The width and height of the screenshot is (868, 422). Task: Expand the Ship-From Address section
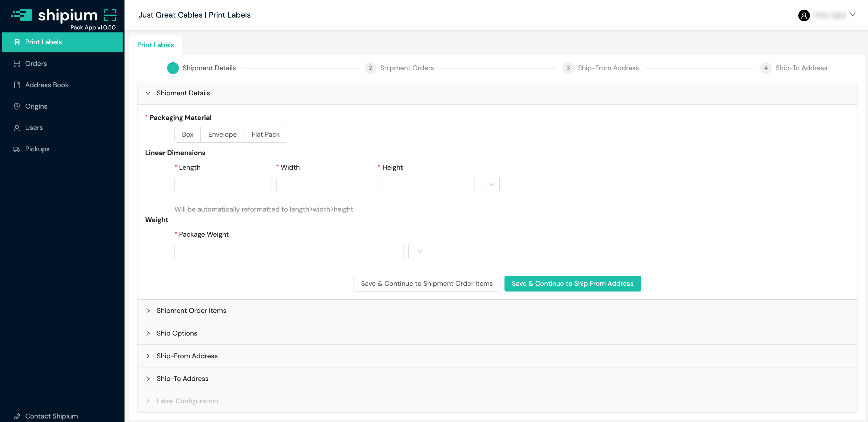tap(497, 356)
